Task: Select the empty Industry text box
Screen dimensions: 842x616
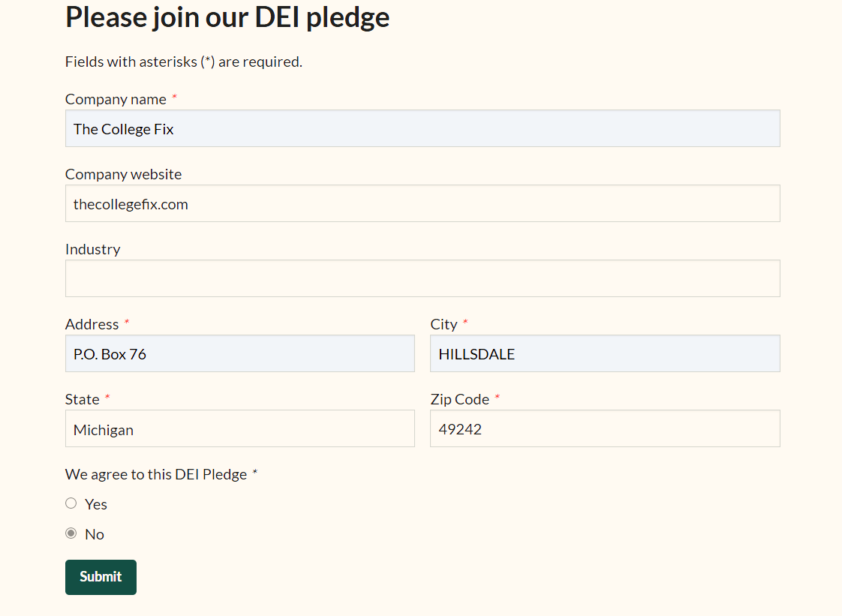Action: click(423, 278)
